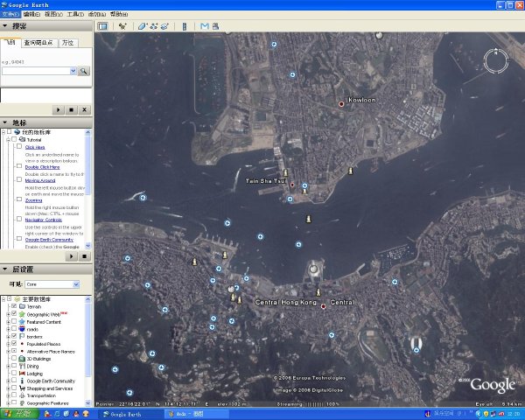Viewport: 525px width, 420px height.
Task: Enable the 3D Buildings layer checkbox
Action: [x=14, y=358]
